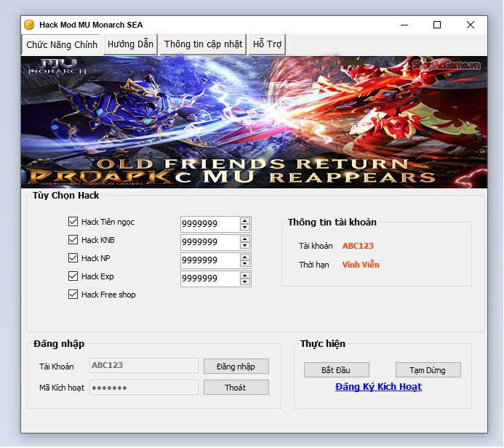Disable the Hack Exp checkbox

(73, 276)
